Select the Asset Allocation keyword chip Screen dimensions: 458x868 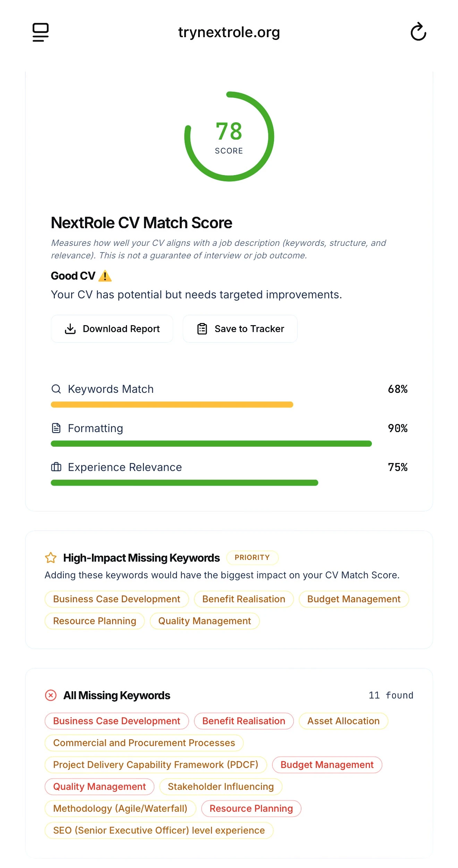coord(343,721)
